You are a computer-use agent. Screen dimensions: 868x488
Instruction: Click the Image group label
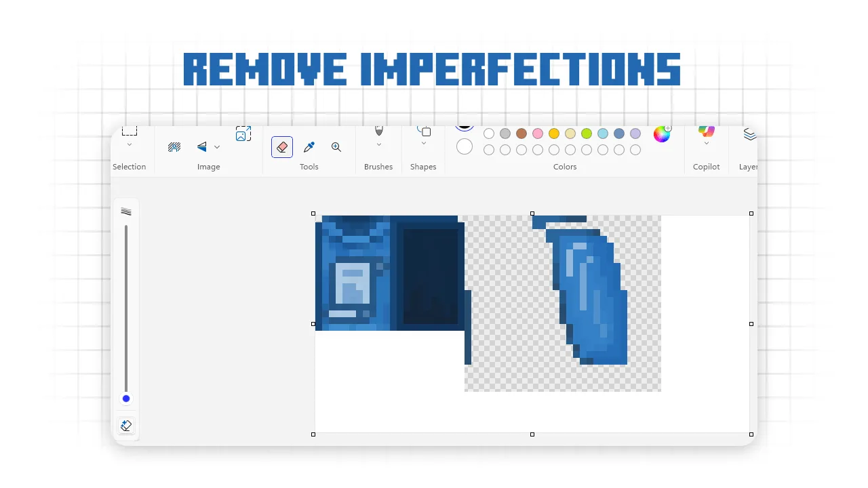[208, 166]
